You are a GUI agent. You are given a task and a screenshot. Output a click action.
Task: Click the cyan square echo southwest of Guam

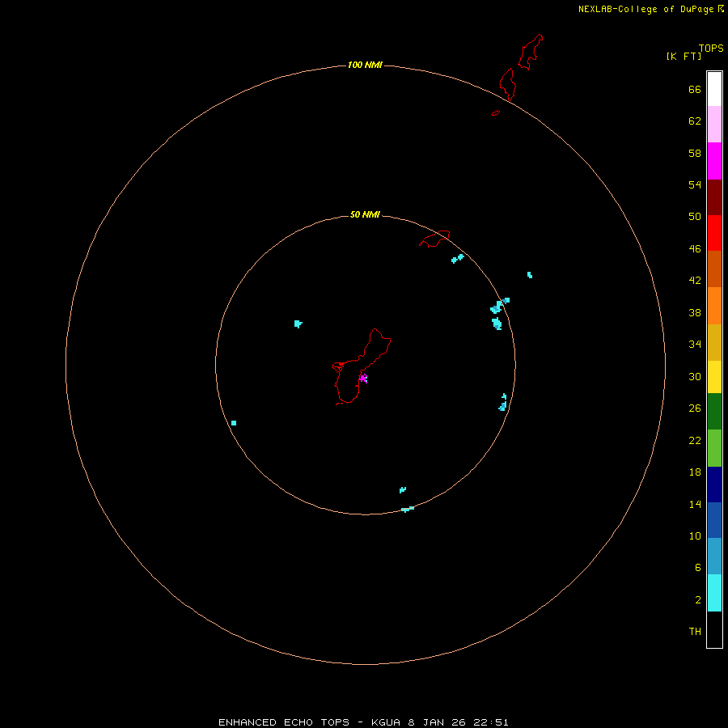coord(234,423)
